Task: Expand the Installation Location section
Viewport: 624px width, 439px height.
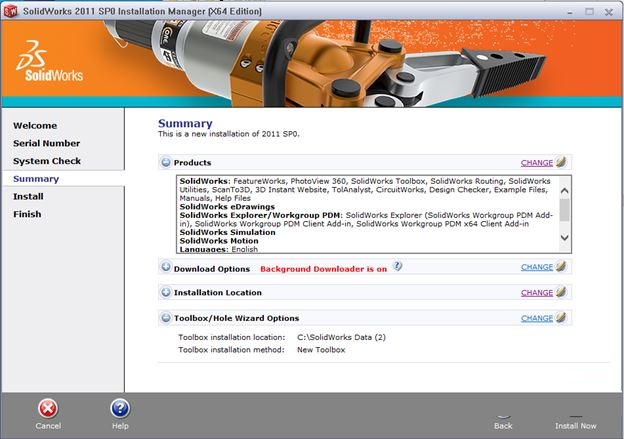Action: [x=166, y=292]
